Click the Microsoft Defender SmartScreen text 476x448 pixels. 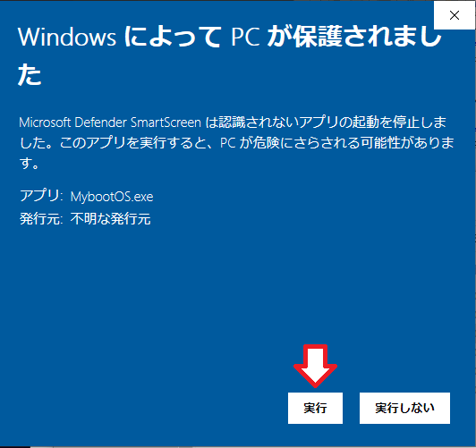tap(110, 123)
